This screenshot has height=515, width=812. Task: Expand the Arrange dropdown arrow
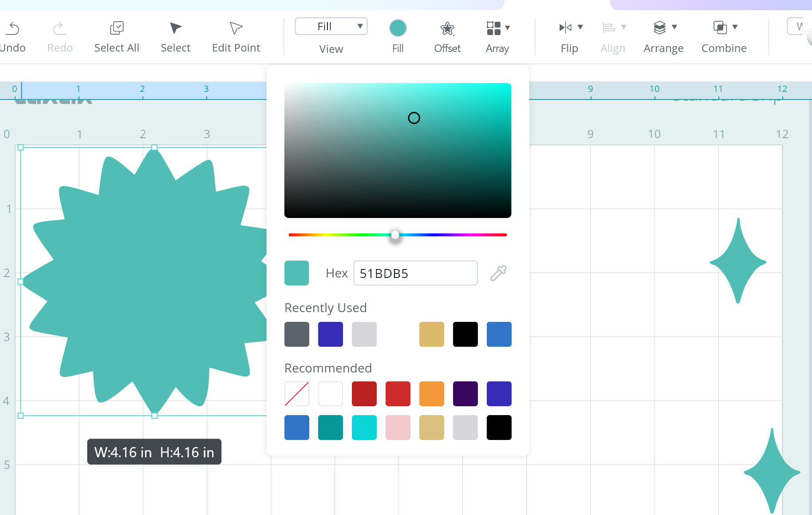coord(674,27)
